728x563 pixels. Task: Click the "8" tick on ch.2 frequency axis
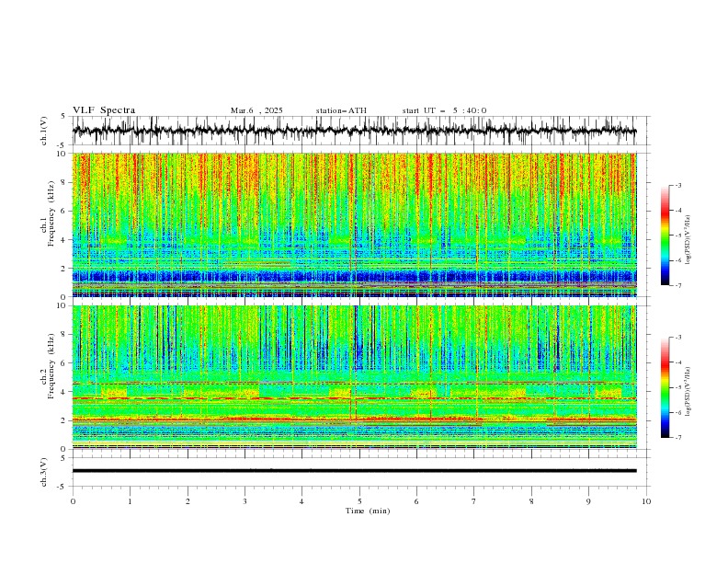tap(65, 335)
